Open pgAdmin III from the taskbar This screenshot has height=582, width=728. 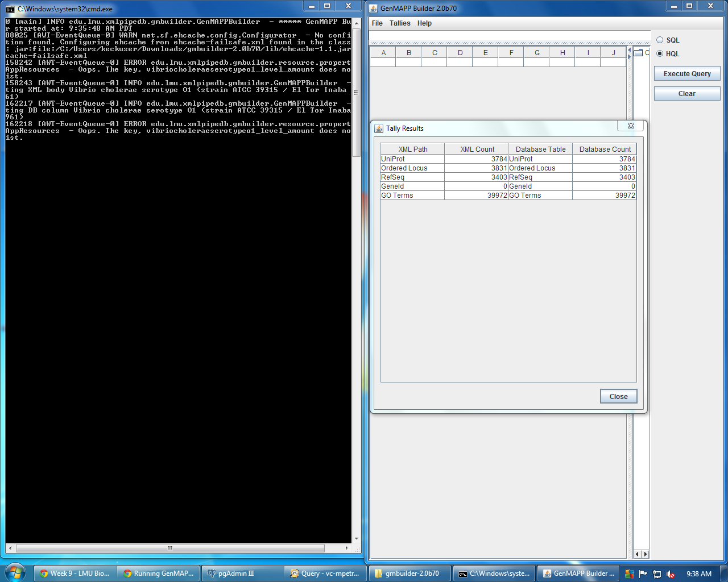point(243,573)
